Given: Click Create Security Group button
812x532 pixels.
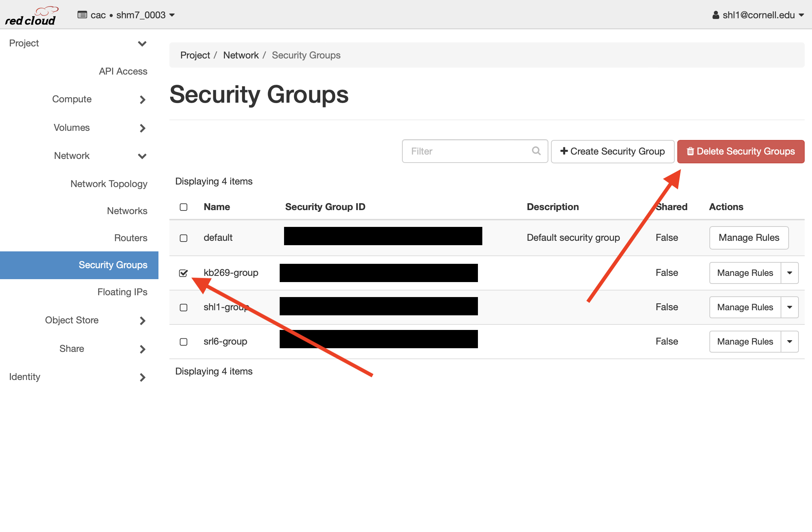Looking at the screenshot, I should click(613, 151).
